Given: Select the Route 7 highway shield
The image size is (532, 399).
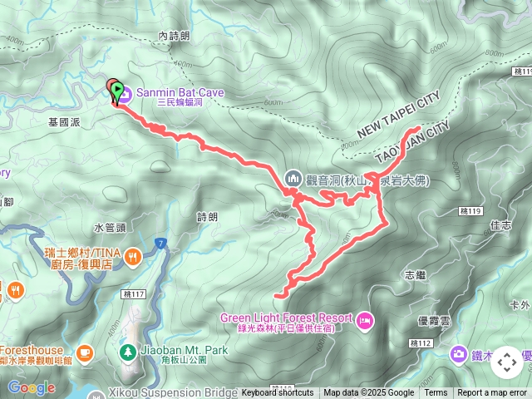Looking at the screenshot, I should (x=160, y=243).
